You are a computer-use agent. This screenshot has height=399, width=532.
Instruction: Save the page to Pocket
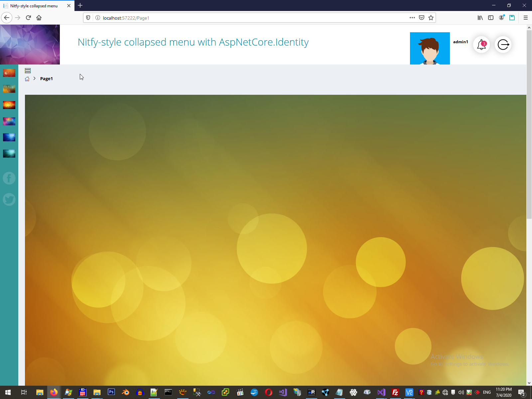coord(422,18)
